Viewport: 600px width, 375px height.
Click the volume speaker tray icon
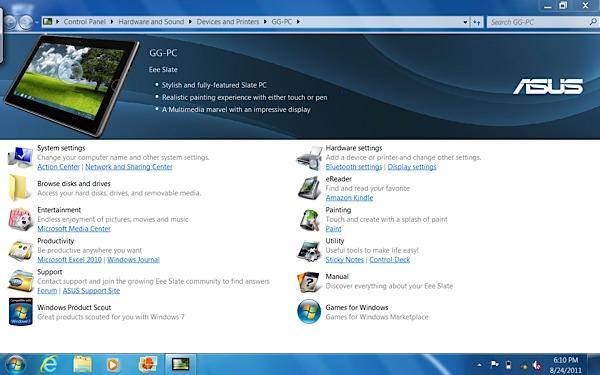(x=537, y=365)
